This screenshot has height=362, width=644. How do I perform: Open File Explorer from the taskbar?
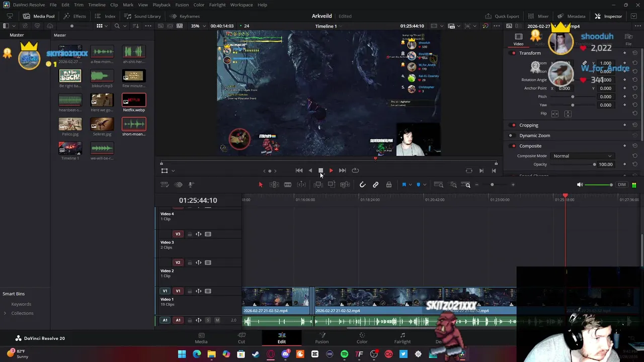click(x=212, y=354)
